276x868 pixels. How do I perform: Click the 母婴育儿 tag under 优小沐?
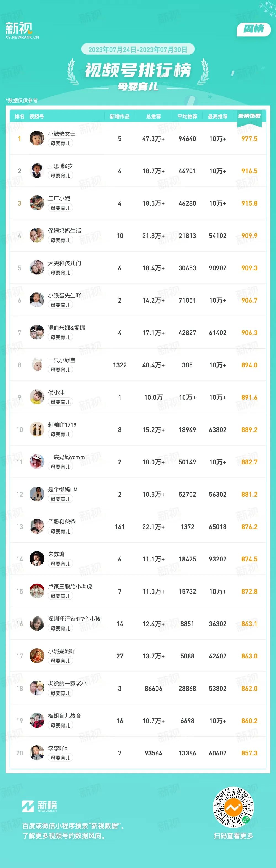61,402
